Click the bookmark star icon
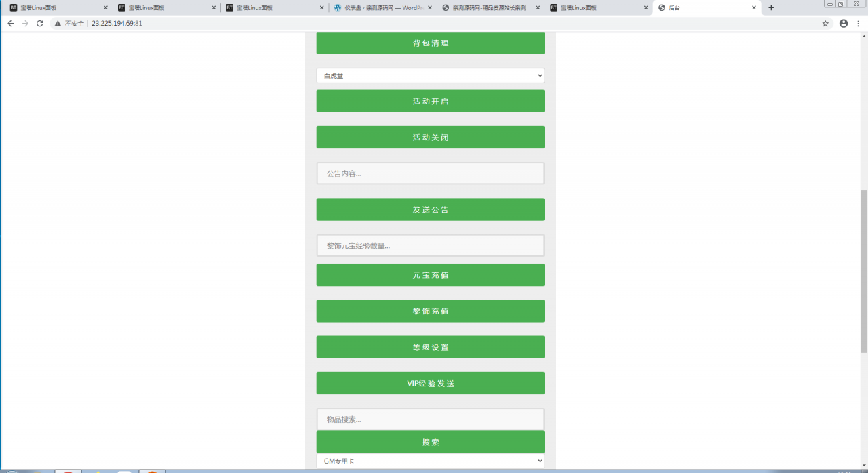The image size is (868, 473). pyautogui.click(x=825, y=22)
